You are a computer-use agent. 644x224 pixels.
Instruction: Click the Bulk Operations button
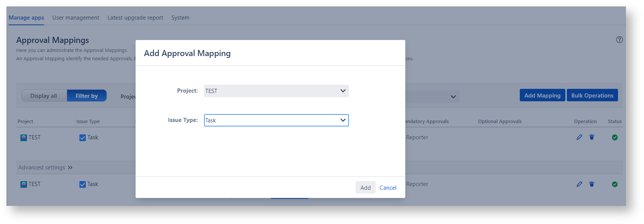(592, 96)
